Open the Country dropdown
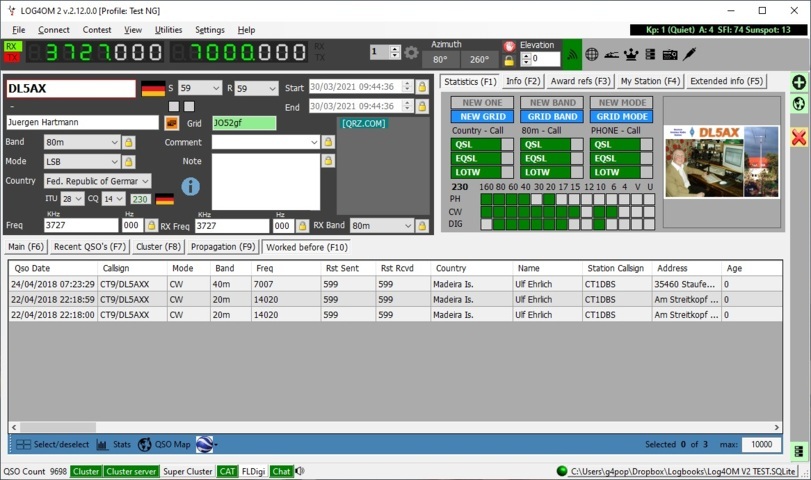 (x=97, y=181)
